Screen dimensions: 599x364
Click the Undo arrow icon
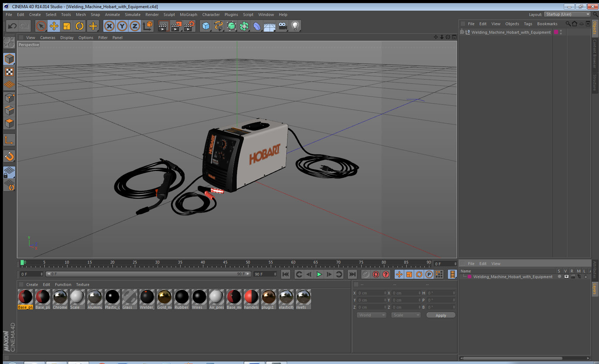click(12, 26)
